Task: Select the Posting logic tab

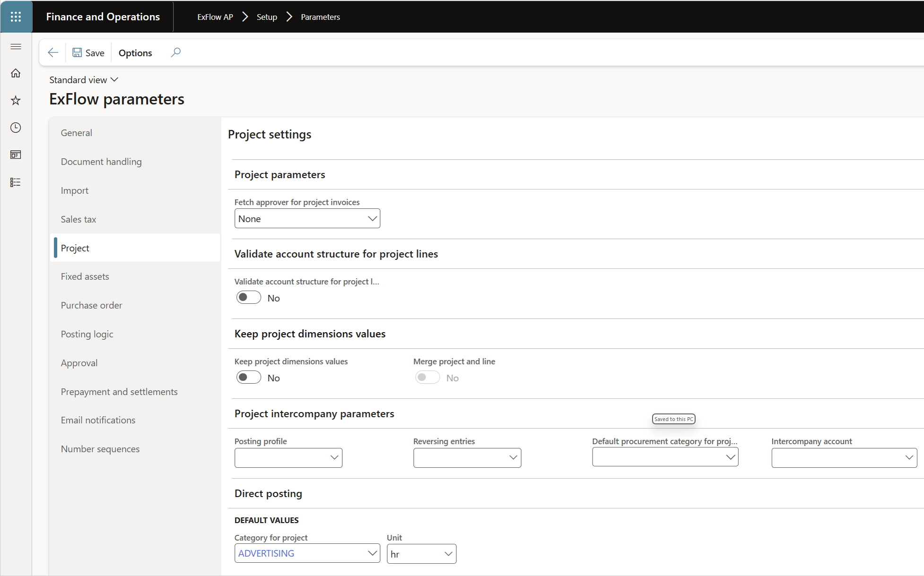Action: 135,334
